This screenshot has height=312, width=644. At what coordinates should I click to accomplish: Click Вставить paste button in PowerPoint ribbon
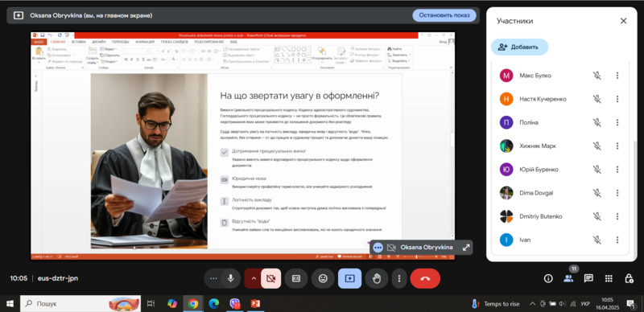[39, 54]
